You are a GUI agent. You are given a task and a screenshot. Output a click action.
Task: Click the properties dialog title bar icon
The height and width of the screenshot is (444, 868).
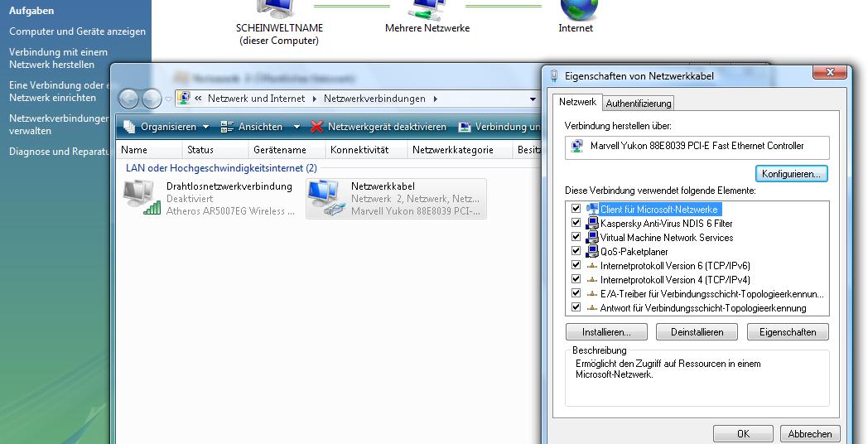pos(553,76)
